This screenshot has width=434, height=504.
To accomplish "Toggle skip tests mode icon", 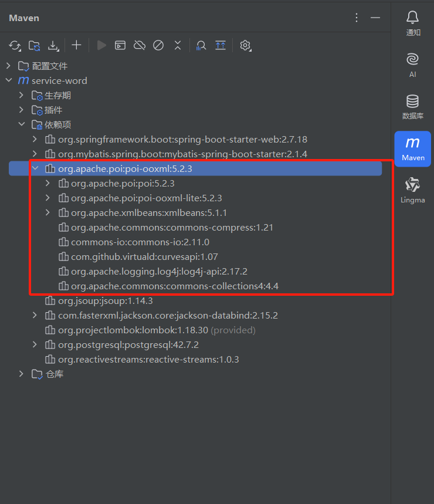I will pos(158,45).
